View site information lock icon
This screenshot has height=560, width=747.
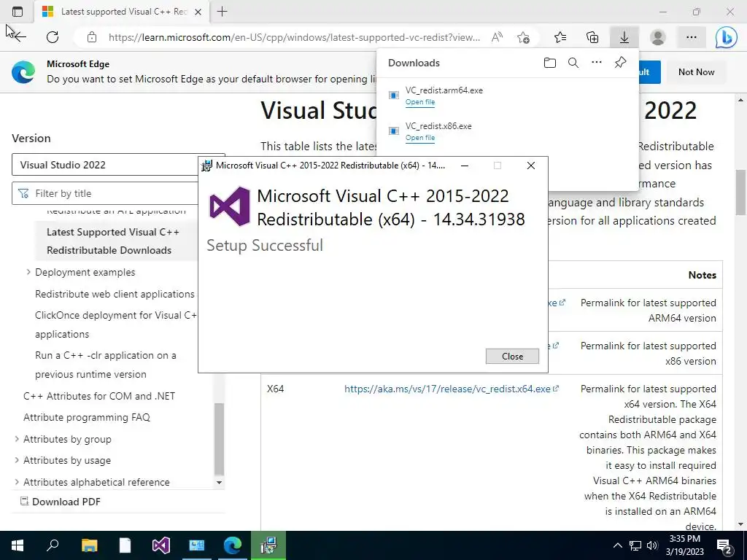click(x=92, y=37)
